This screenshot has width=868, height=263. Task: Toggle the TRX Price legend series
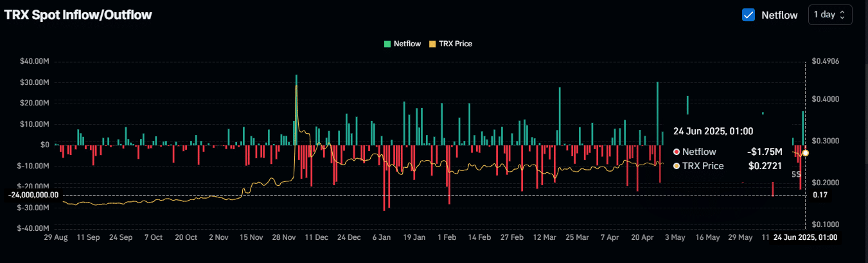click(x=450, y=44)
